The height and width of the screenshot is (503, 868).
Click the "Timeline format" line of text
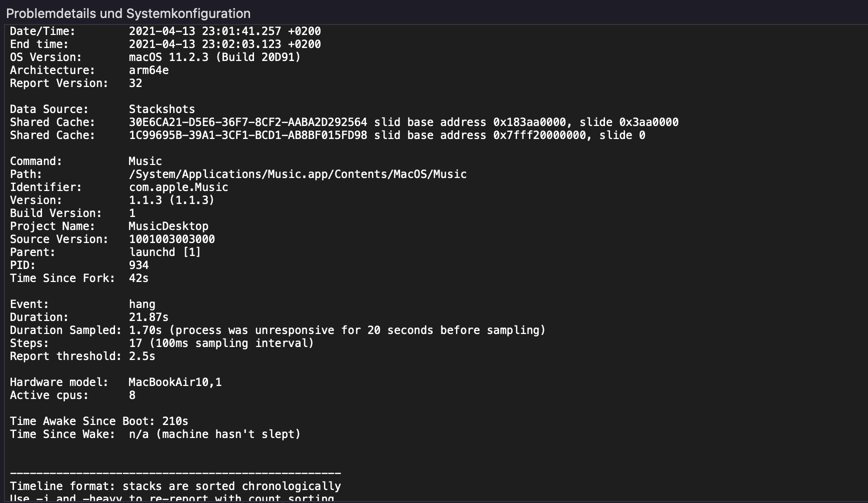click(175, 486)
